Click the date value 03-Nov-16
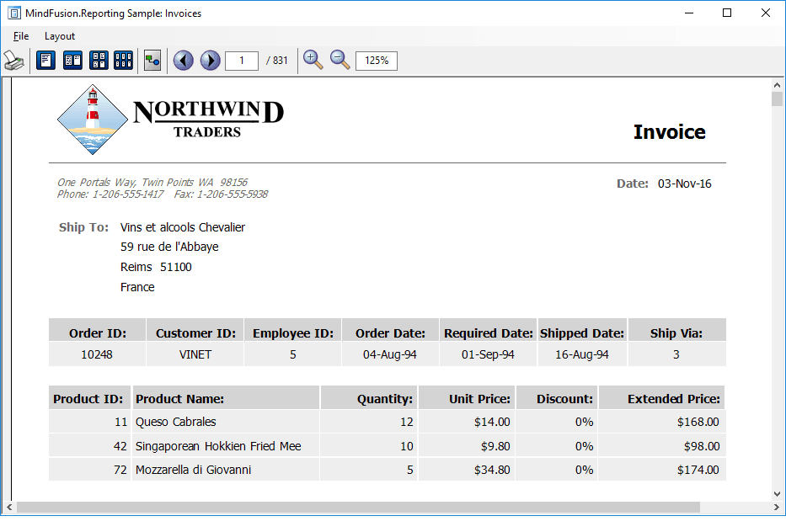This screenshot has width=786, height=532. point(684,184)
